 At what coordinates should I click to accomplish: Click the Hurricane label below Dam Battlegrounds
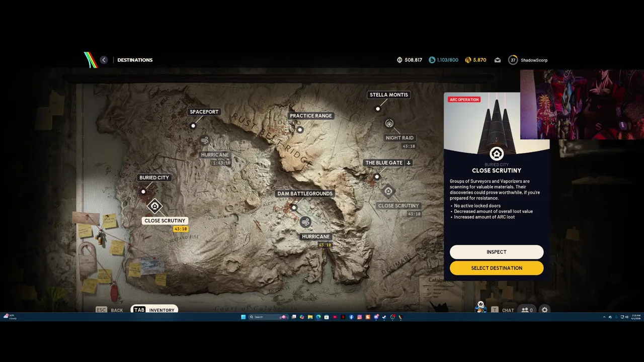click(x=315, y=236)
